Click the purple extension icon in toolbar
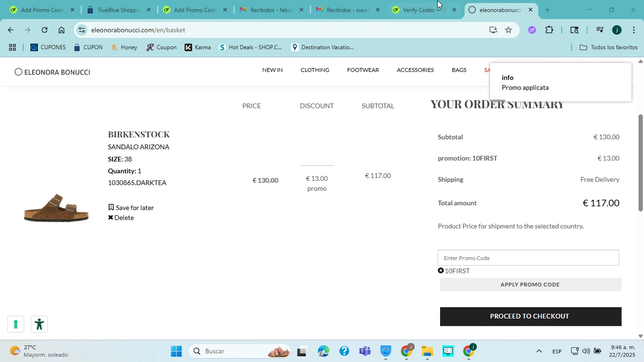The height and width of the screenshot is (362, 644). [x=532, y=30]
